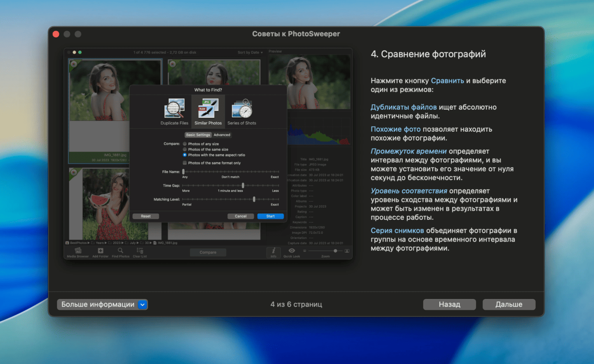Click the Matching Level slider handle
This screenshot has height=364, width=594.
(x=254, y=199)
